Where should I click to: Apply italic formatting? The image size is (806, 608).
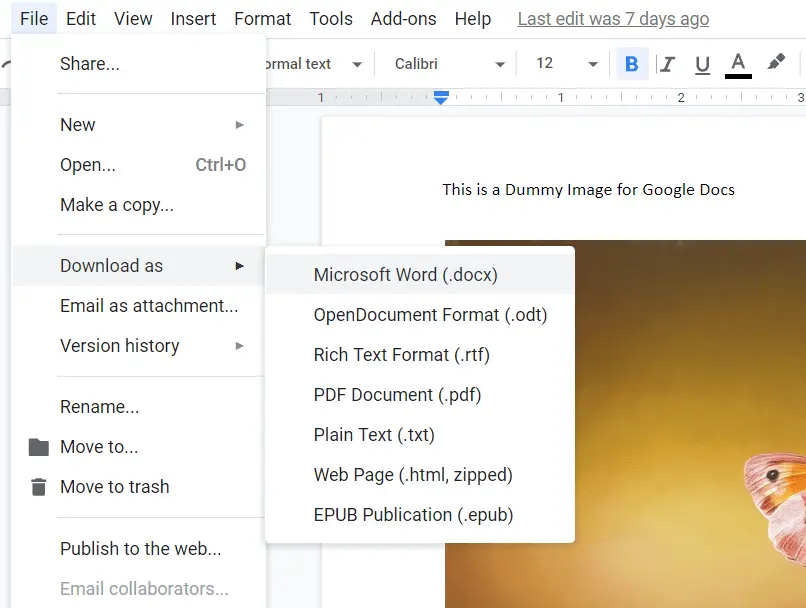[x=667, y=63]
